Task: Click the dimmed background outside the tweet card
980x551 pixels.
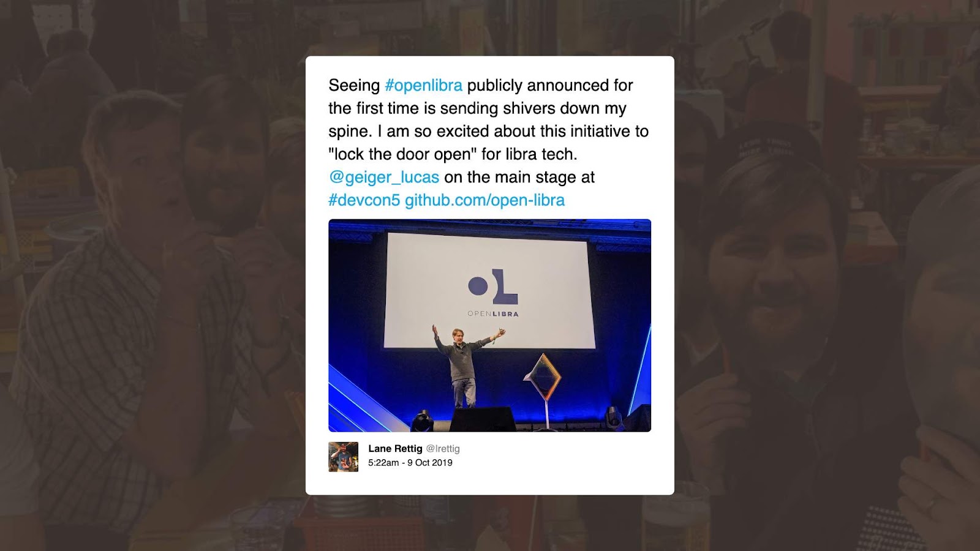Action: [153, 275]
